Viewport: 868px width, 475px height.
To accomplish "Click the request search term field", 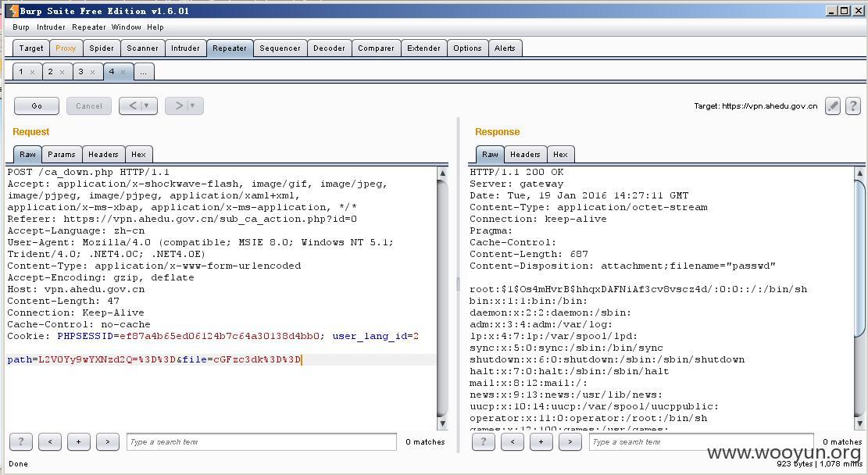I will click(x=261, y=441).
